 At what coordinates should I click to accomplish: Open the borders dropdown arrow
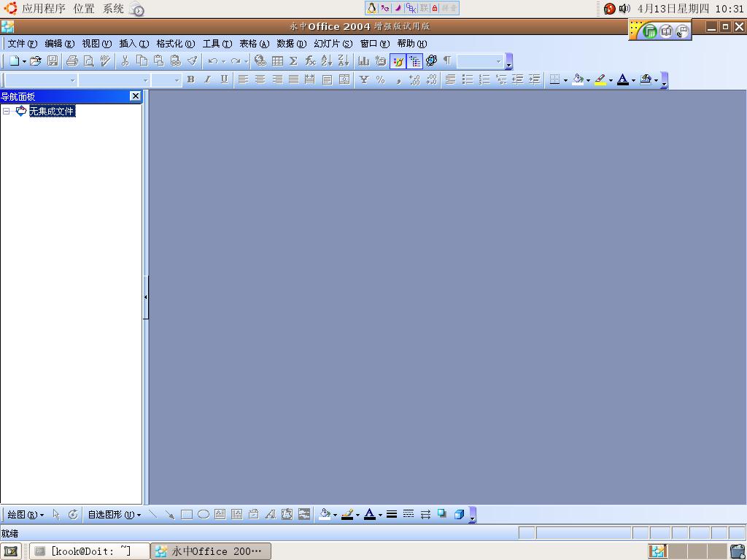coord(565,80)
